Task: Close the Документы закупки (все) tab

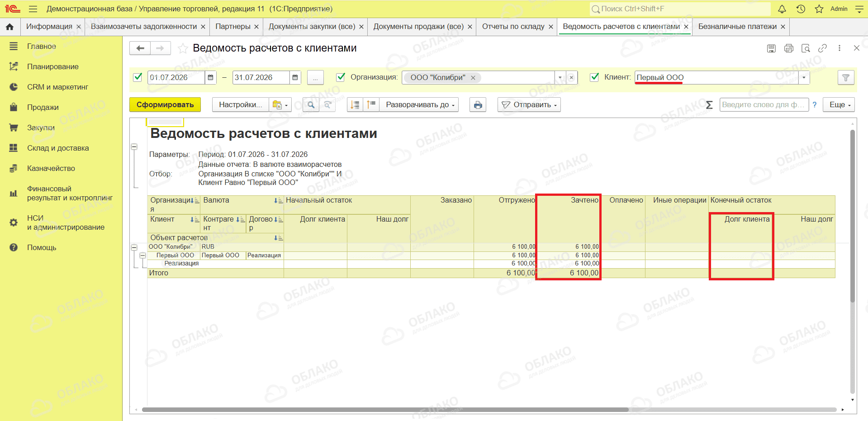Action: pyautogui.click(x=361, y=27)
